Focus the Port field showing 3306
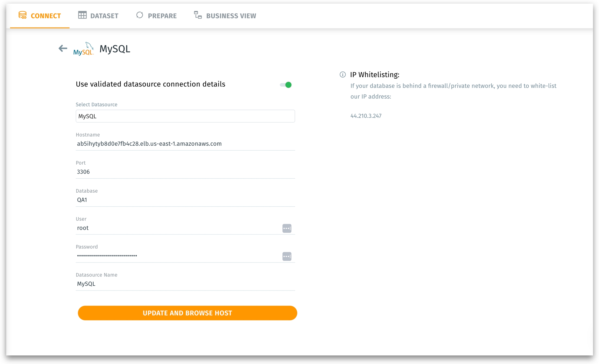 [x=185, y=172]
